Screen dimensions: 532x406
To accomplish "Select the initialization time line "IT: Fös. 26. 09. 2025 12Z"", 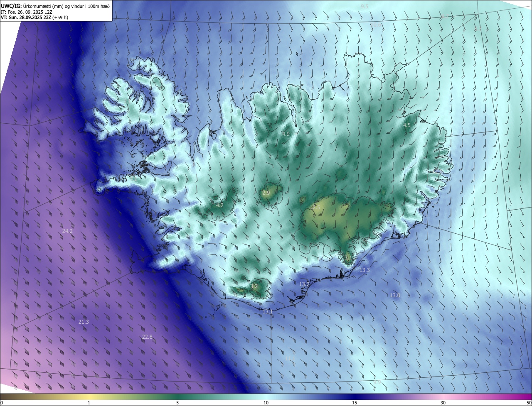I will click(x=27, y=12).
